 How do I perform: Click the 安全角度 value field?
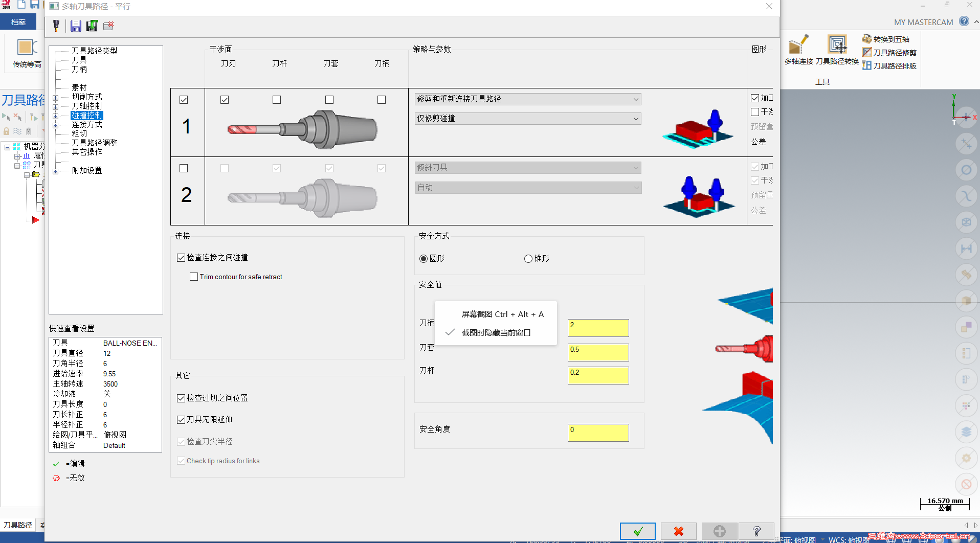point(598,433)
